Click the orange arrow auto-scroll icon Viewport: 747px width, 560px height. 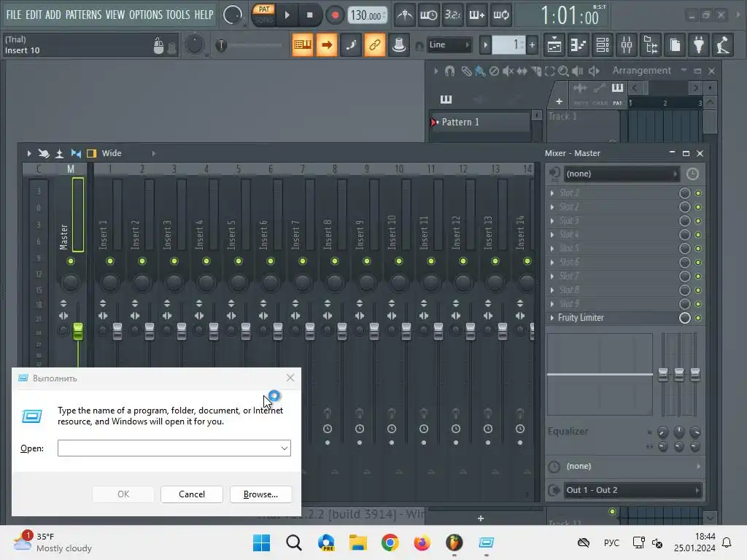(327, 45)
